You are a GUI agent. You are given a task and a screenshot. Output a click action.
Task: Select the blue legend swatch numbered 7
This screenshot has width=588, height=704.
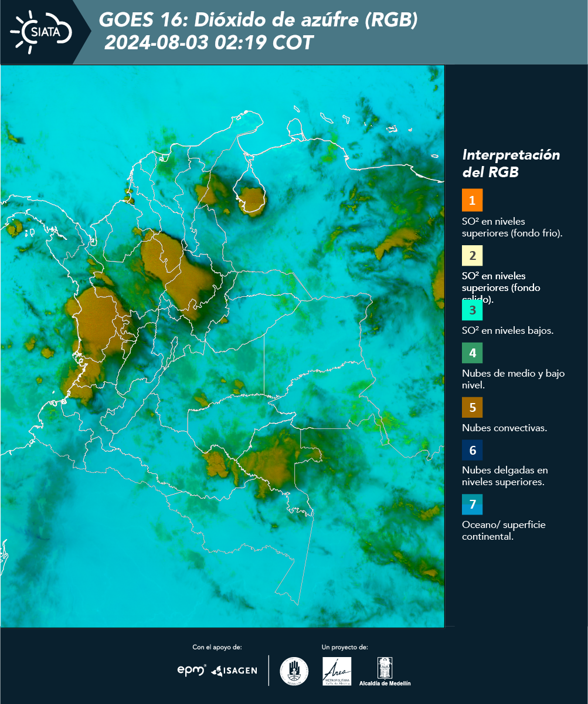[472, 505]
